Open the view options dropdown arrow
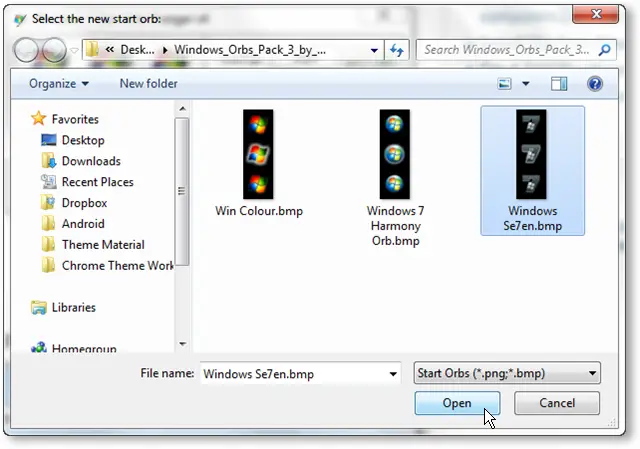 (526, 84)
